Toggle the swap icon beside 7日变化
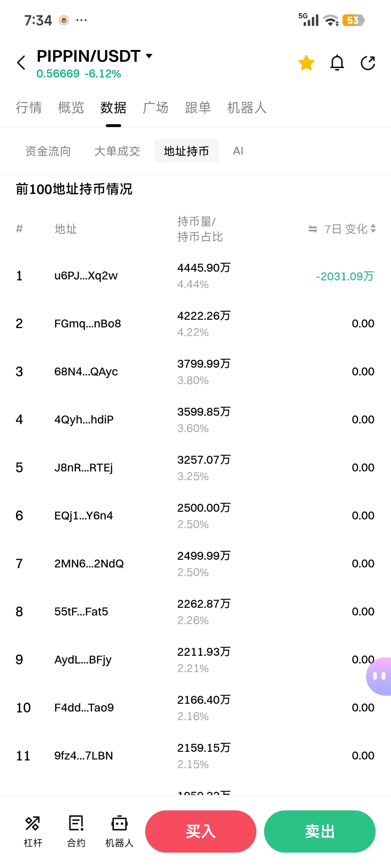Image resolution: width=391 pixels, height=868 pixels. coord(313,229)
